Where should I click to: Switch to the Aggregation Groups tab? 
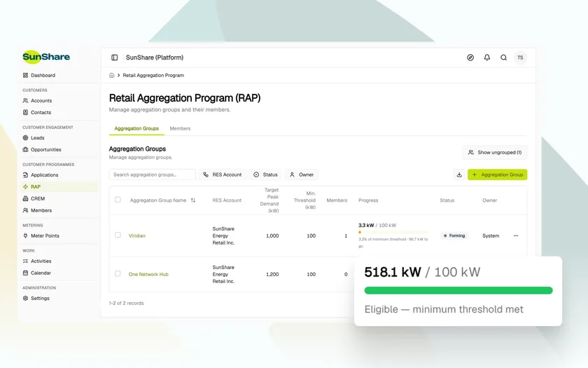(x=136, y=128)
